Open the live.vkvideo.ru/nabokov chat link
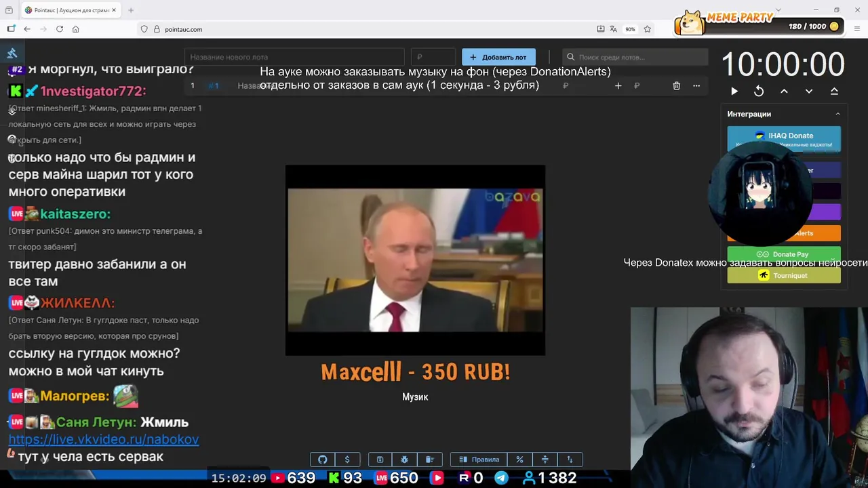This screenshot has height=488, width=868. 104,439
